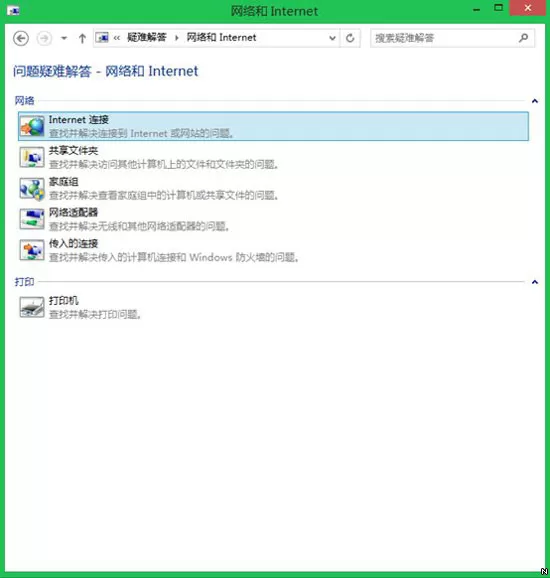Select 网络和 Internet breadcrumb item
Screen dimensions: 550x578
[x=221, y=37]
